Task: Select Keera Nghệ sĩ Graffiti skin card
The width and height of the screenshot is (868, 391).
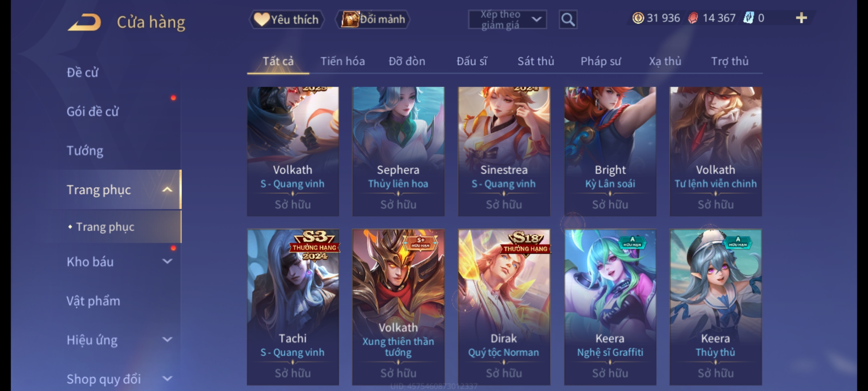Action: point(610,307)
